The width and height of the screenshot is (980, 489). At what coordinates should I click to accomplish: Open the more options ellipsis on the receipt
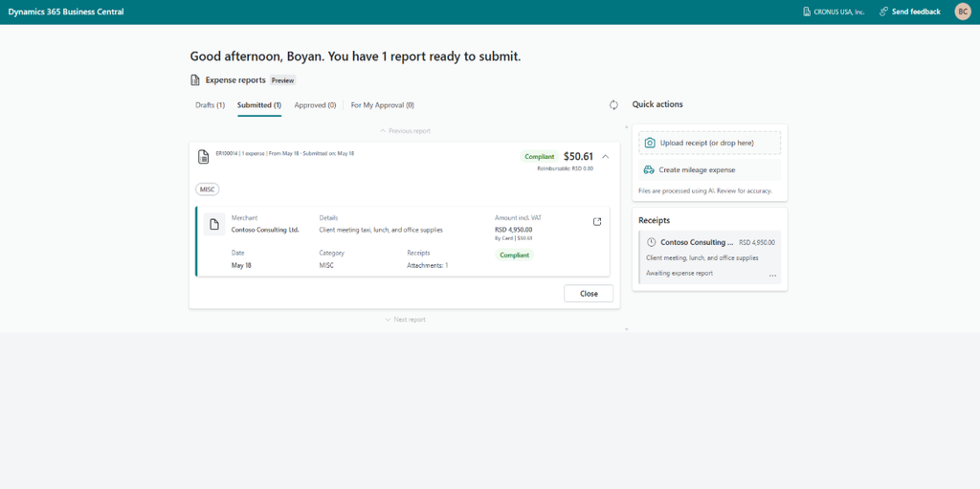coord(772,276)
